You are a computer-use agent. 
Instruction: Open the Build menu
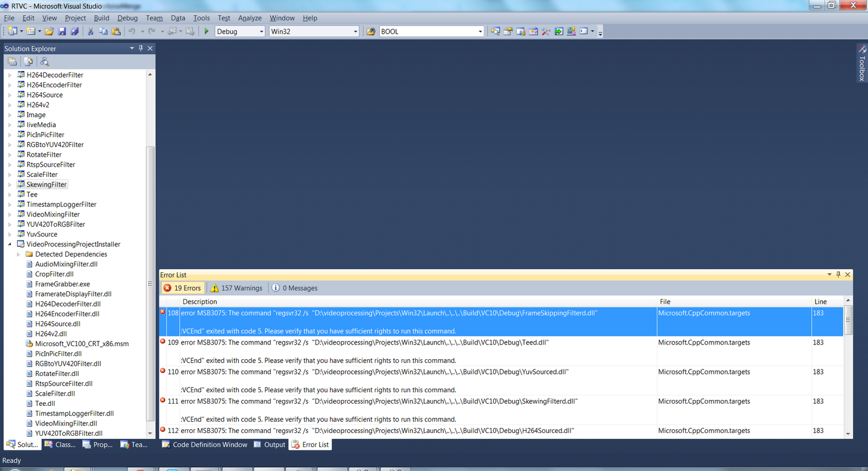click(101, 18)
